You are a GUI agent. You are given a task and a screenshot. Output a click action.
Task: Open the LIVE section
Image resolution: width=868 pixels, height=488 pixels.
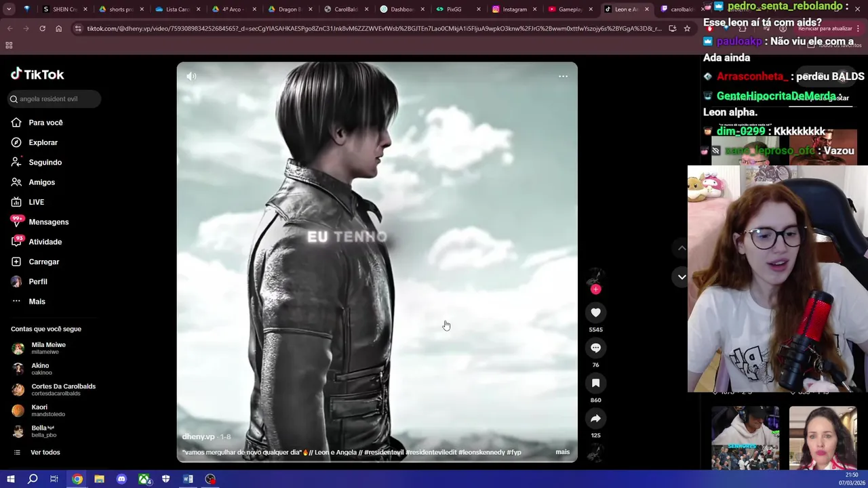(36, 202)
